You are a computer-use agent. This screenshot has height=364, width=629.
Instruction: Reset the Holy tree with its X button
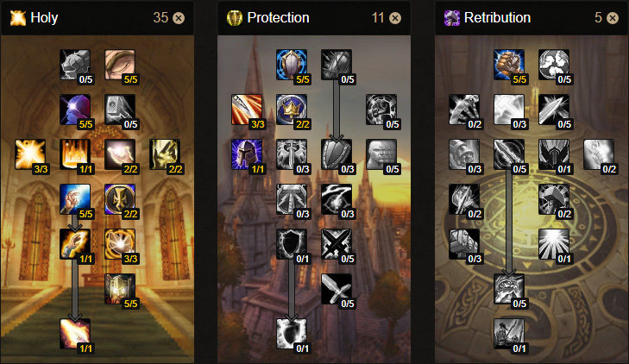[179, 18]
